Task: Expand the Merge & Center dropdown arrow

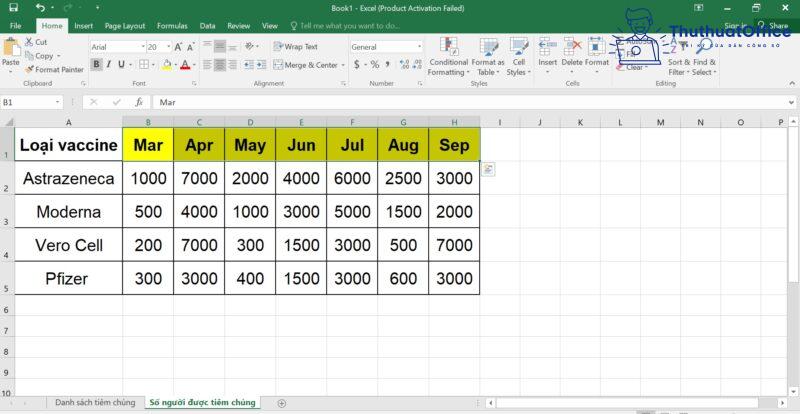Action: coord(343,65)
